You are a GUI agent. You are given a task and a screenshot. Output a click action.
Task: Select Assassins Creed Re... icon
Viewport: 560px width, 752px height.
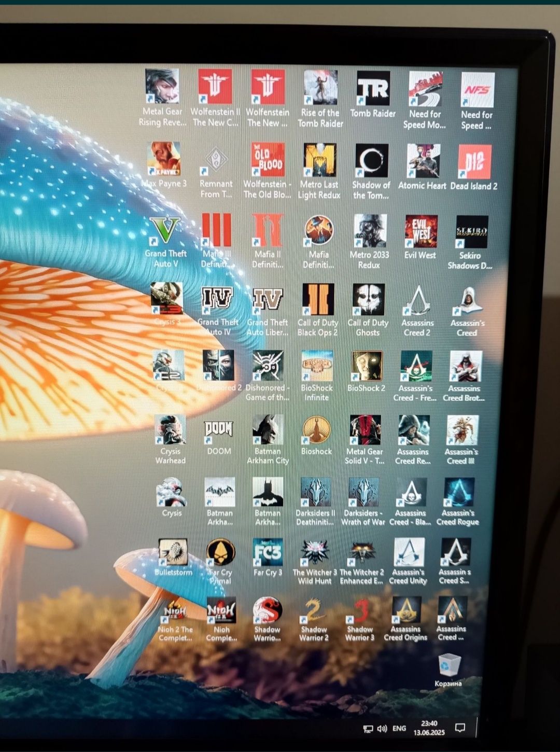414,430
